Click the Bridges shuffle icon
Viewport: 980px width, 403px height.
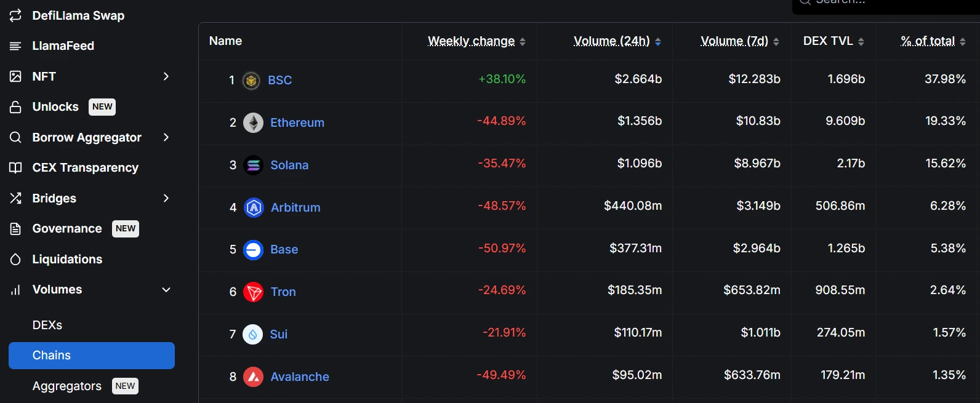(16, 198)
